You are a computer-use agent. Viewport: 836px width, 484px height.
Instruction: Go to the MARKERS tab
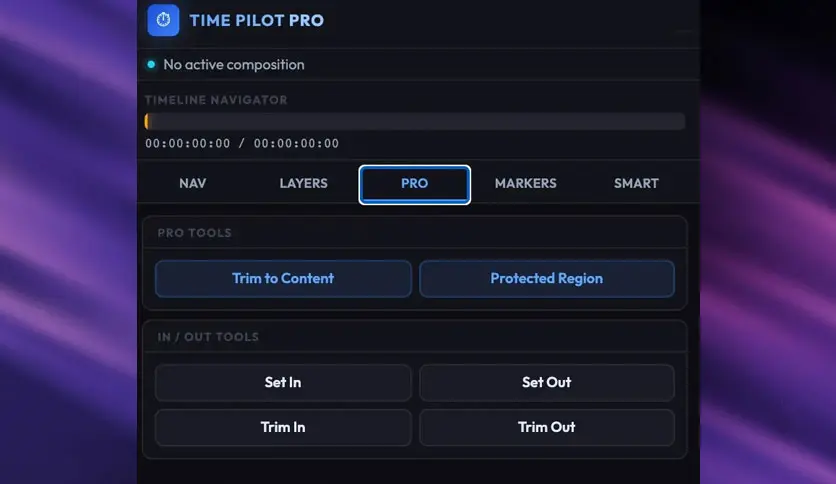click(x=525, y=183)
